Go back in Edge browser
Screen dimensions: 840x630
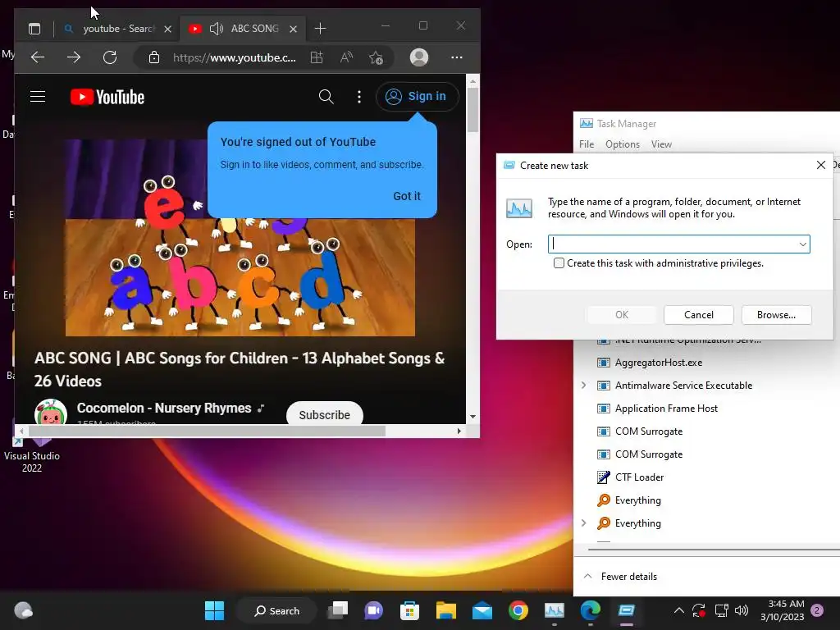[38, 57]
